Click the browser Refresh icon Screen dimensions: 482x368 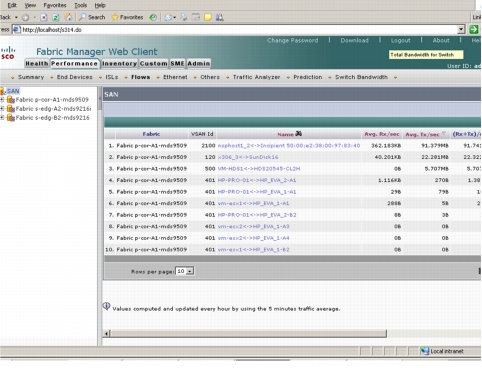(56, 17)
